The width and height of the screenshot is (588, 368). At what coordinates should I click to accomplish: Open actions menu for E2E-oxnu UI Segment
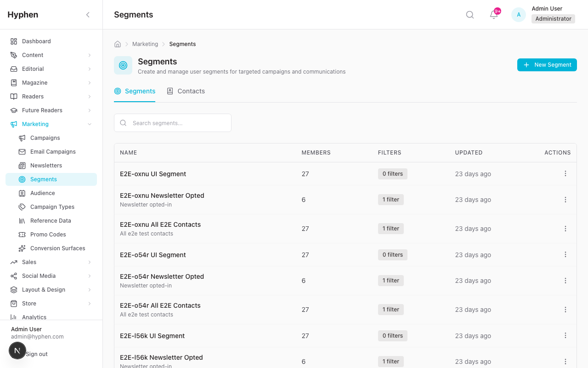565,173
